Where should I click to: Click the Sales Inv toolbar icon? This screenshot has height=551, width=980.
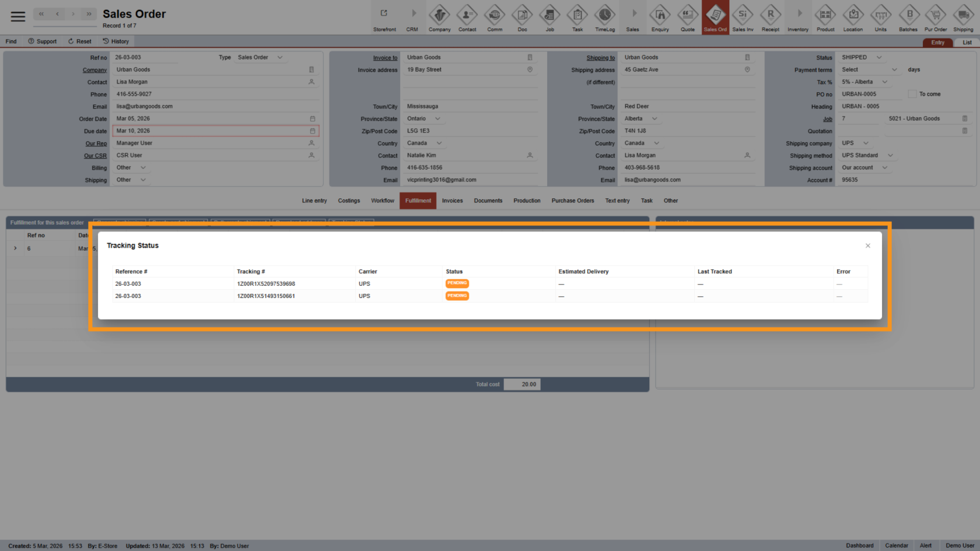743,17
